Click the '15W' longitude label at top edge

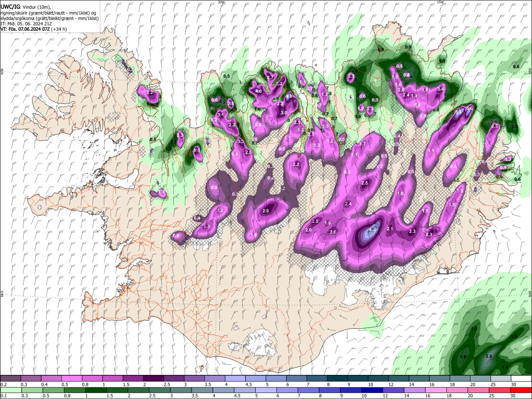coord(440,2)
